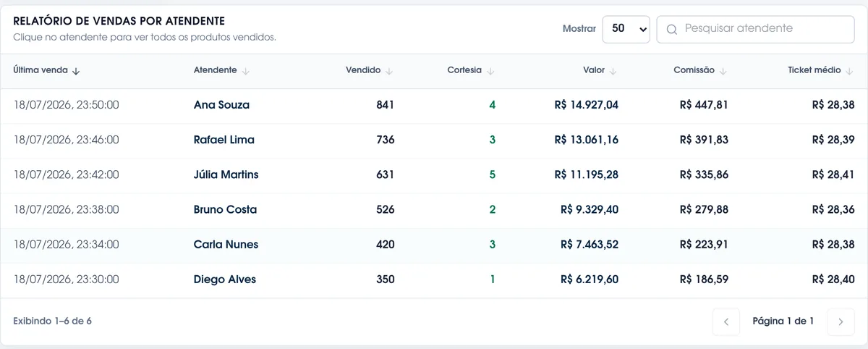The width and height of the screenshot is (868, 349).
Task: Click Júlia Martins' cortesia count 5
Action: (493, 174)
